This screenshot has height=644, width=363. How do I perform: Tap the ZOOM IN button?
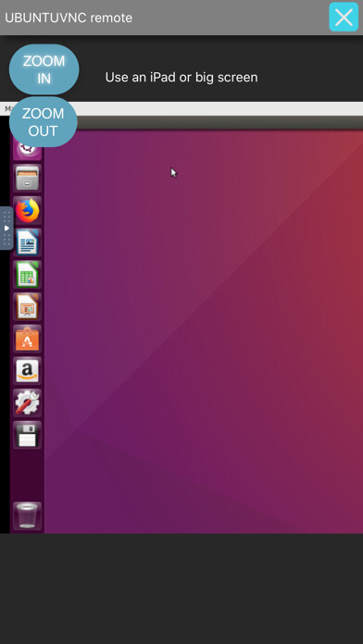[x=44, y=69]
